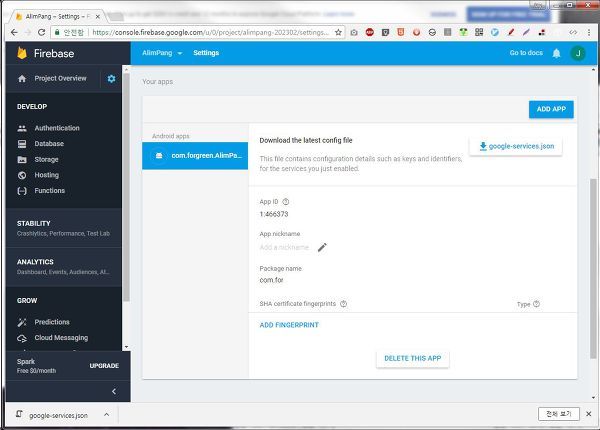
Task: Download google-services.json config file
Action: click(x=516, y=146)
